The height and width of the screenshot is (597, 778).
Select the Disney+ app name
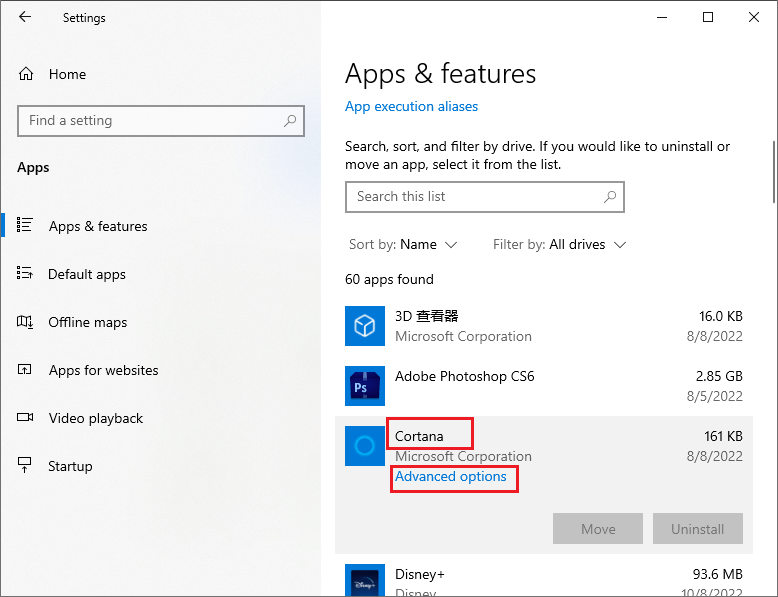click(x=420, y=574)
